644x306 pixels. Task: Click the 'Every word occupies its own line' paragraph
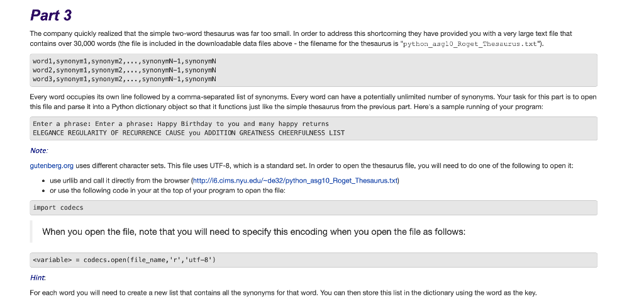click(313, 102)
